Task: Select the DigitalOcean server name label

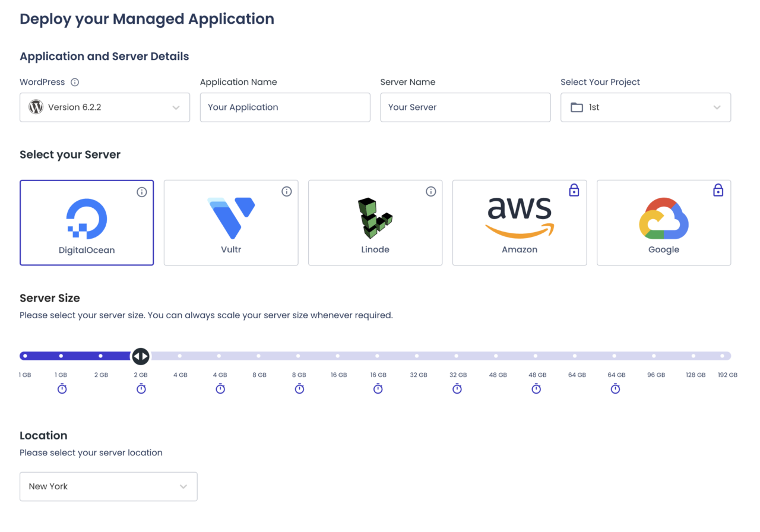Action: click(87, 250)
